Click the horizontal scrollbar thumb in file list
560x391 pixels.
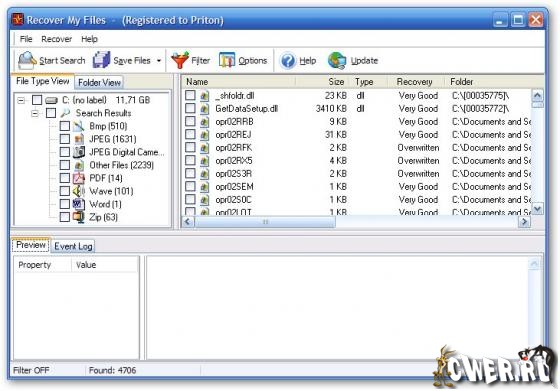265,222
